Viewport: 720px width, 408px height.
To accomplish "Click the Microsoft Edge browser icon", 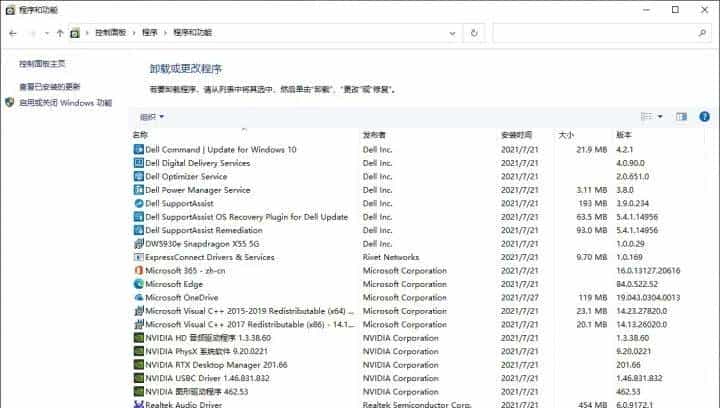I will click(139, 284).
